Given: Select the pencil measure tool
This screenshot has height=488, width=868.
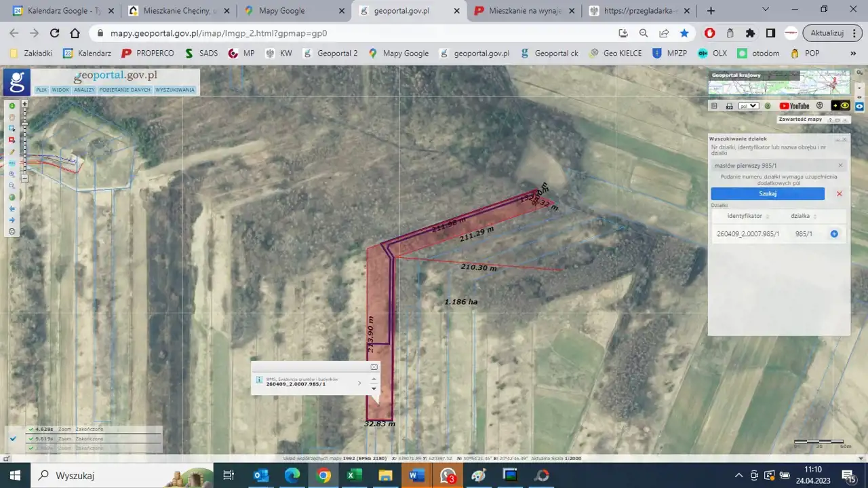Looking at the screenshot, I should [12, 151].
